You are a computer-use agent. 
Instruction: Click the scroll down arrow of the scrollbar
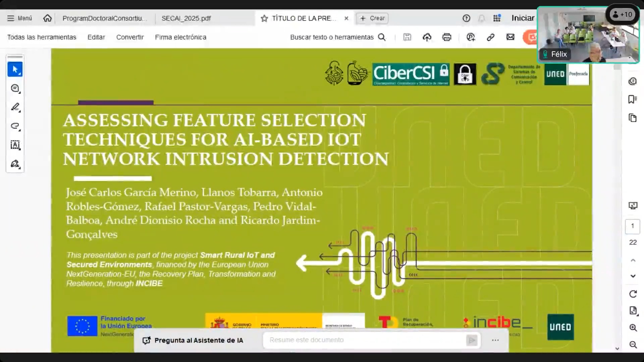pyautogui.click(x=617, y=349)
